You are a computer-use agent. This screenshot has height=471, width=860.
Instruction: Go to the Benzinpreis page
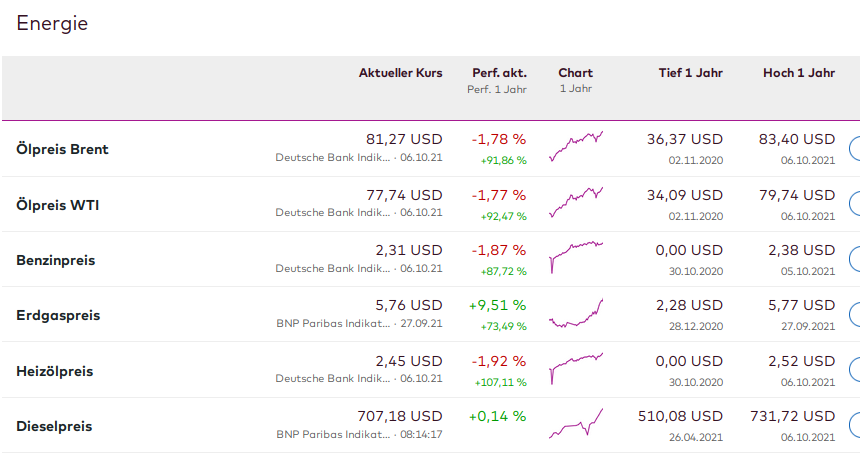click(x=56, y=260)
